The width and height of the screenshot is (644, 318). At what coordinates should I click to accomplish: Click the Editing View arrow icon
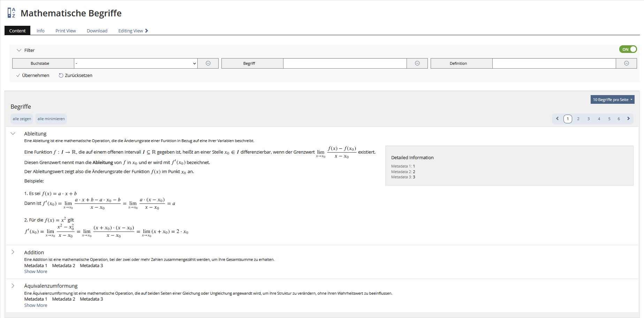click(x=147, y=31)
